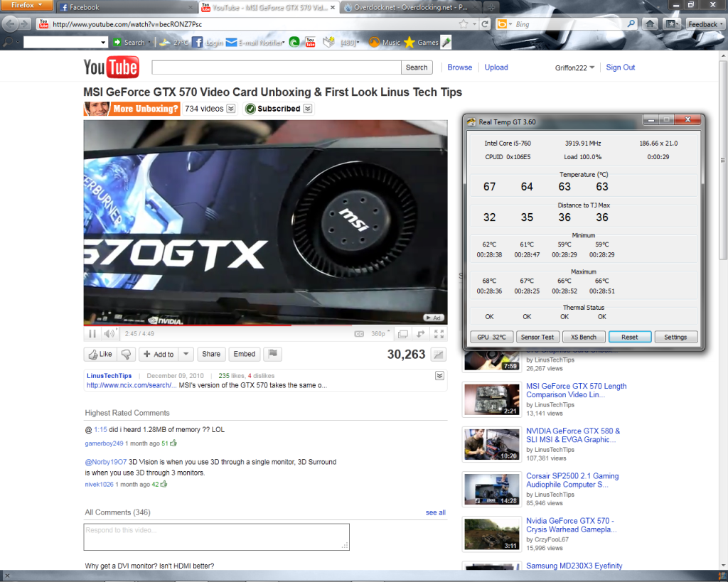Mute the video volume speaker icon
Image resolution: width=728 pixels, height=582 pixels.
[x=109, y=334]
